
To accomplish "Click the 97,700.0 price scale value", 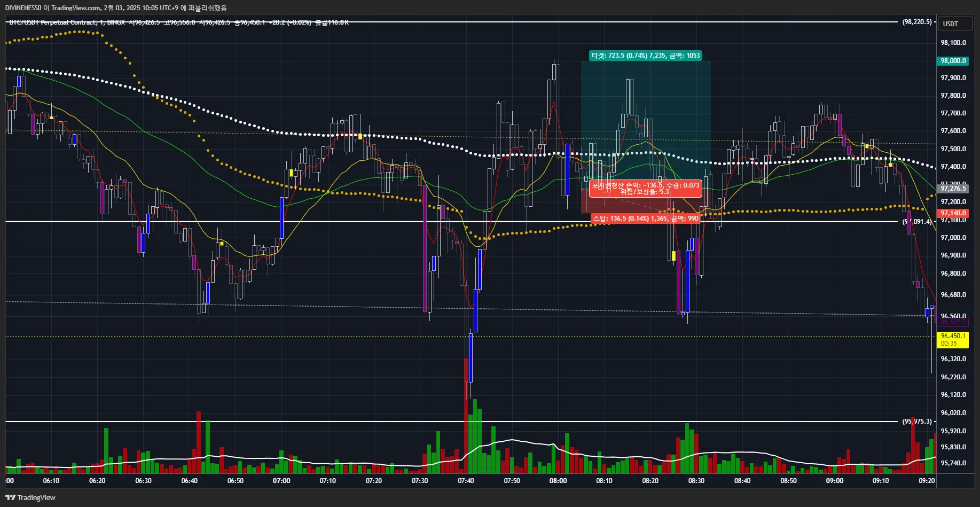I will click(x=953, y=113).
